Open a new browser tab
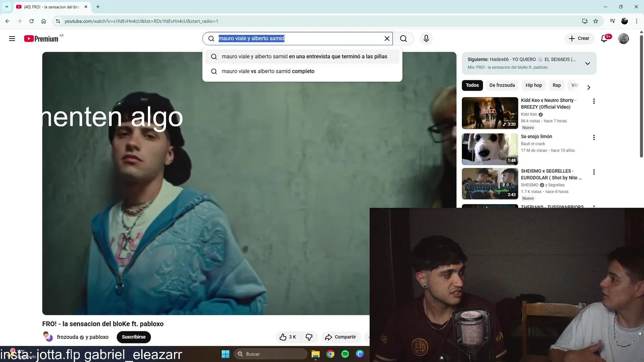The width and height of the screenshot is (644, 362). [98, 7]
